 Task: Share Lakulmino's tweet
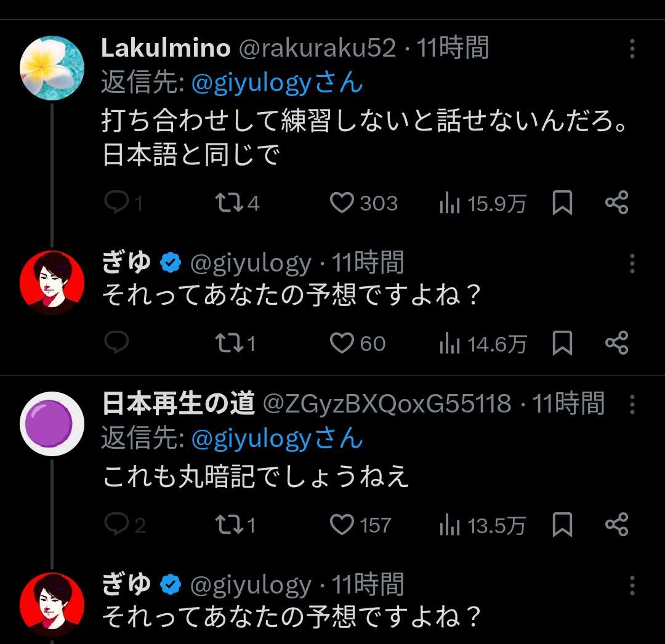[616, 203]
